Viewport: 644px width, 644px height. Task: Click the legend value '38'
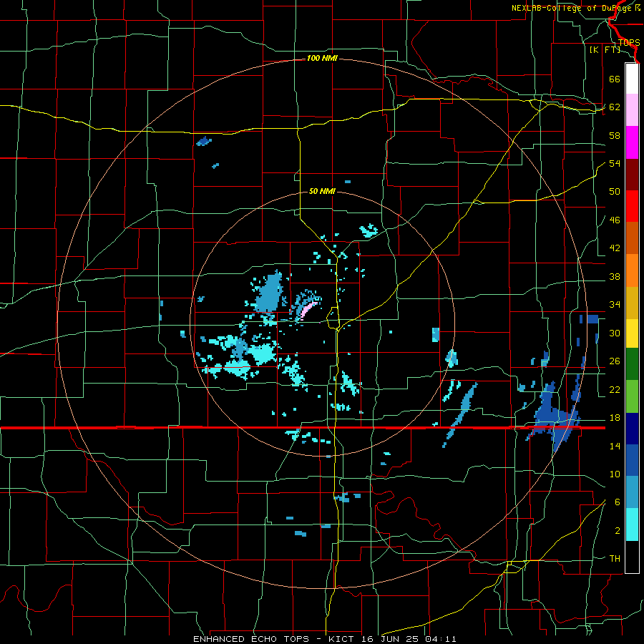point(615,277)
